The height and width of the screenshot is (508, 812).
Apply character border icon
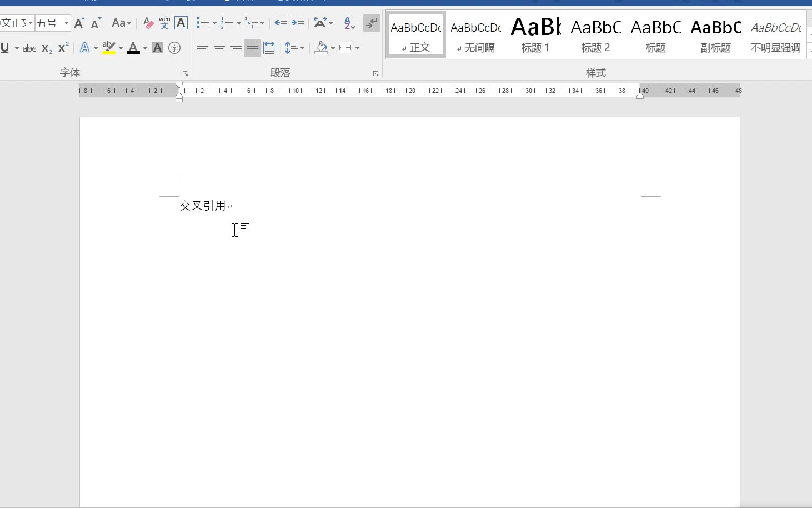pyautogui.click(x=181, y=23)
